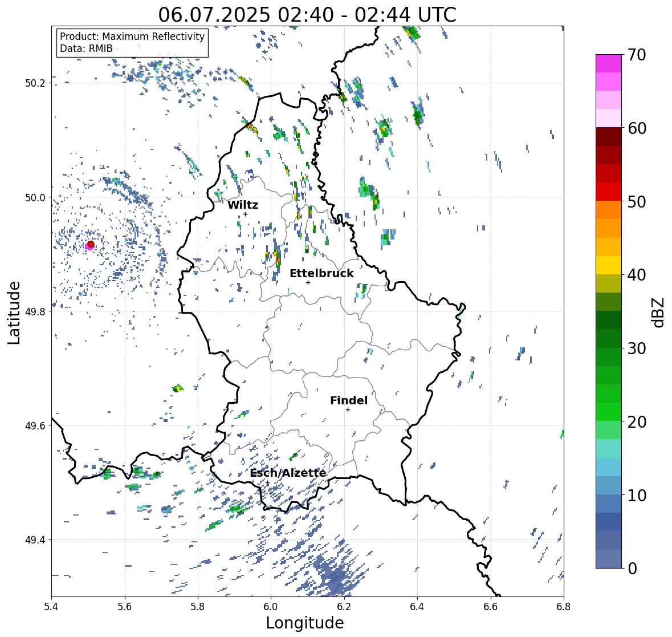This screenshot has height=637, width=672.
Task: Click the 10 tick on the colorbar
Action: coord(636,495)
